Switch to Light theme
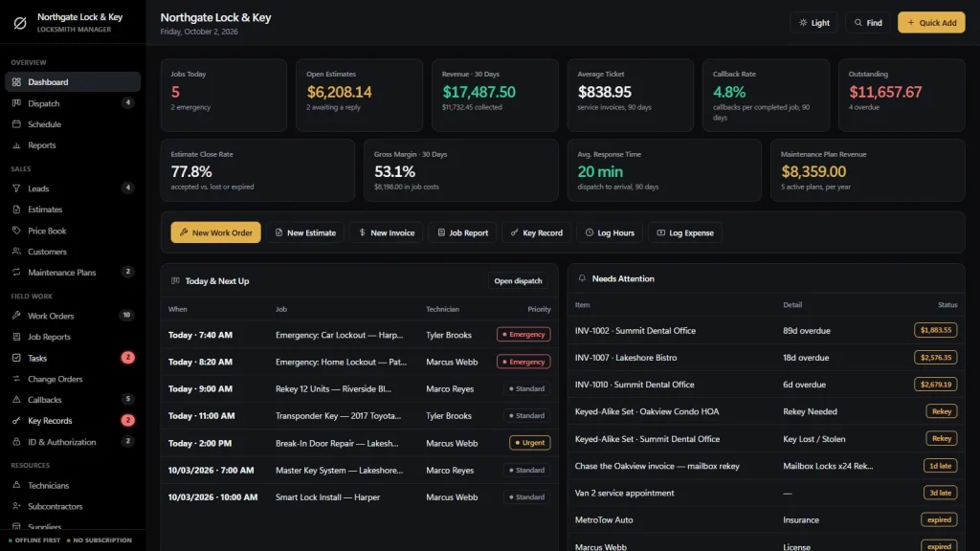The width and height of the screenshot is (980, 551). coord(813,23)
